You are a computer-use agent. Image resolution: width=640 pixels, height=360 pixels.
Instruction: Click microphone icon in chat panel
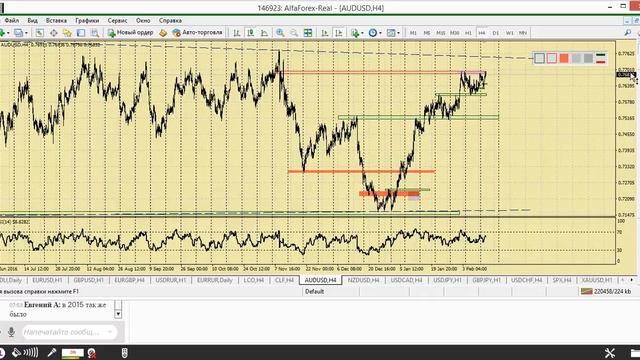click(11, 332)
